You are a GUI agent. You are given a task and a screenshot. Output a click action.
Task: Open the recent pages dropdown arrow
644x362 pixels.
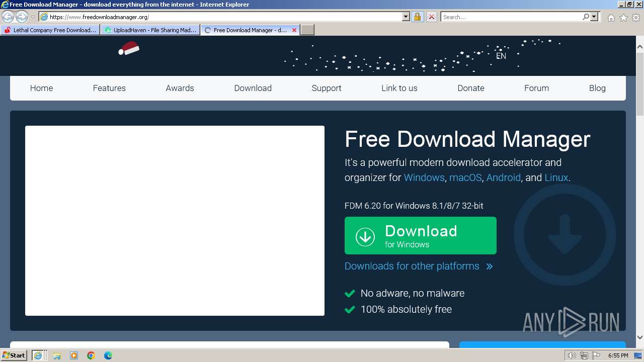coord(33,17)
